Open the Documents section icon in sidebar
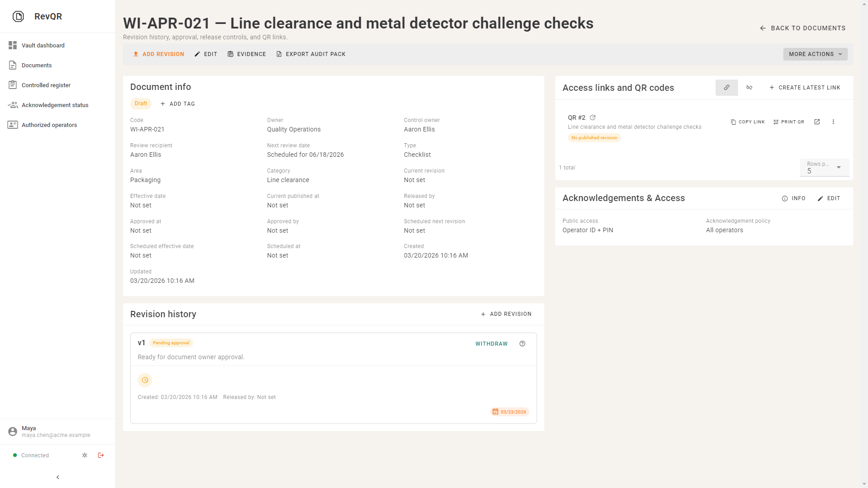 pyautogui.click(x=13, y=65)
